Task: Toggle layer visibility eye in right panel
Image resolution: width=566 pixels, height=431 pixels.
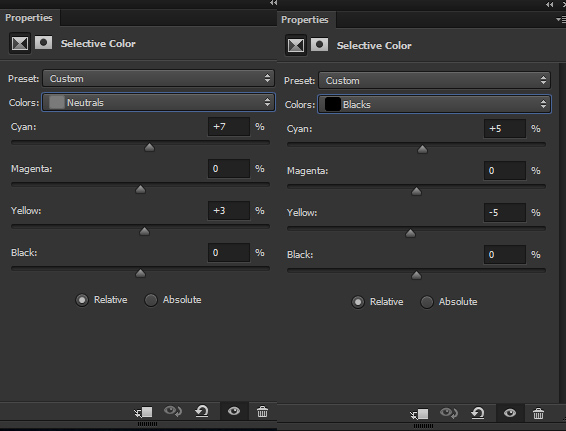Action: pyautogui.click(x=510, y=413)
